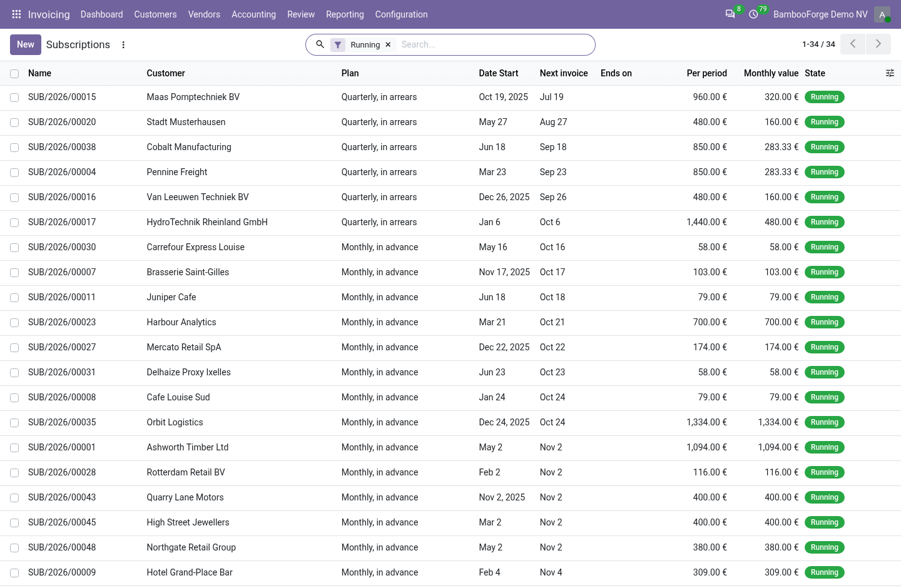The image size is (901, 588).
Task: Open the Reporting menu
Action: click(345, 14)
